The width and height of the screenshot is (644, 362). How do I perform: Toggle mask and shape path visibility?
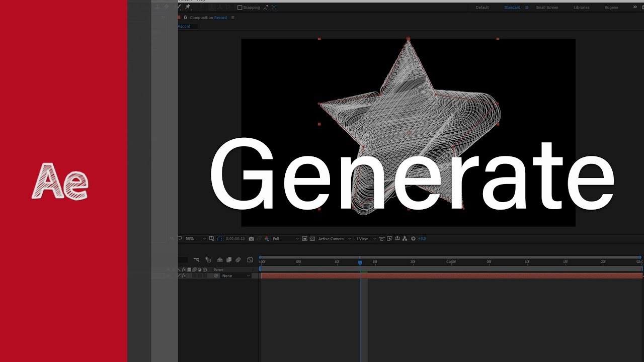tap(219, 239)
